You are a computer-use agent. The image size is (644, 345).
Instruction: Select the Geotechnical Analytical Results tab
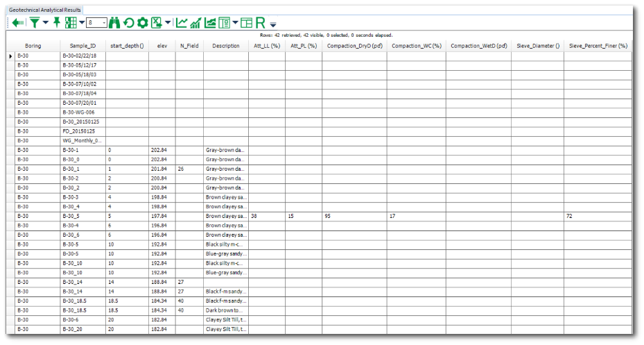tap(44, 10)
